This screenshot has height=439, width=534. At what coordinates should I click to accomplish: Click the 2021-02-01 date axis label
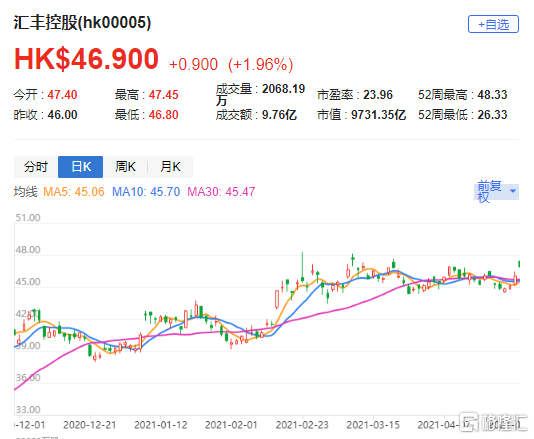coord(231,425)
